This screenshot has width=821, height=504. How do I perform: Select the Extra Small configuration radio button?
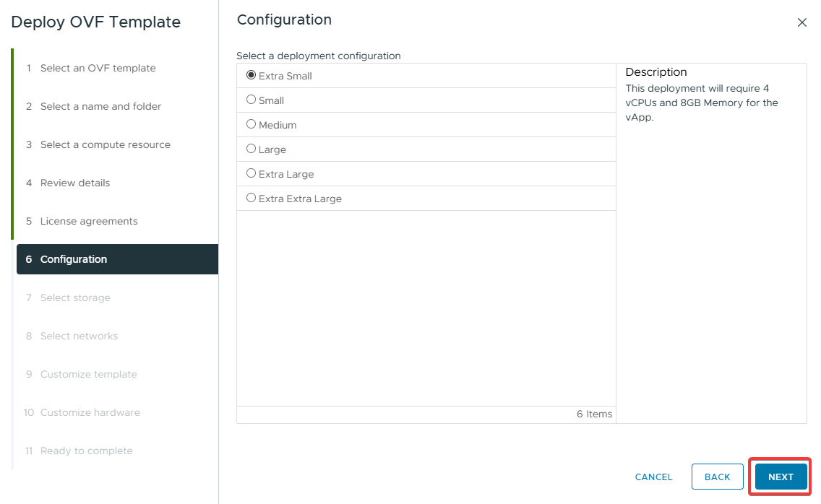tap(252, 75)
